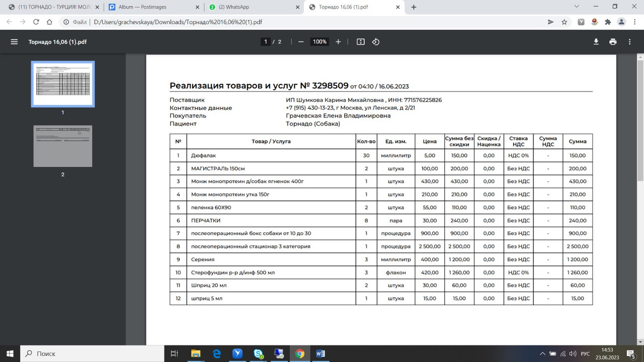Image resolution: width=644 pixels, height=362 pixels.
Task: Select page 1 thumbnail
Action: pyautogui.click(x=63, y=84)
